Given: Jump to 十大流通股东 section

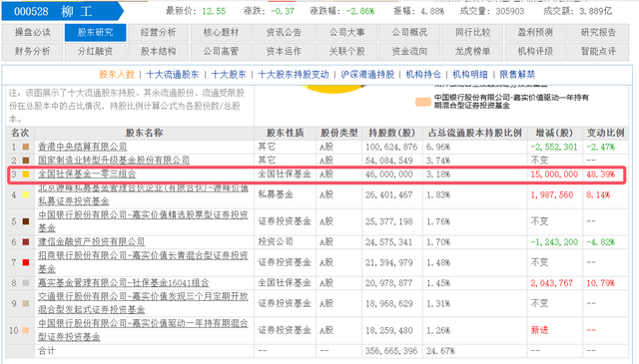Looking at the screenshot, I should click(173, 75).
